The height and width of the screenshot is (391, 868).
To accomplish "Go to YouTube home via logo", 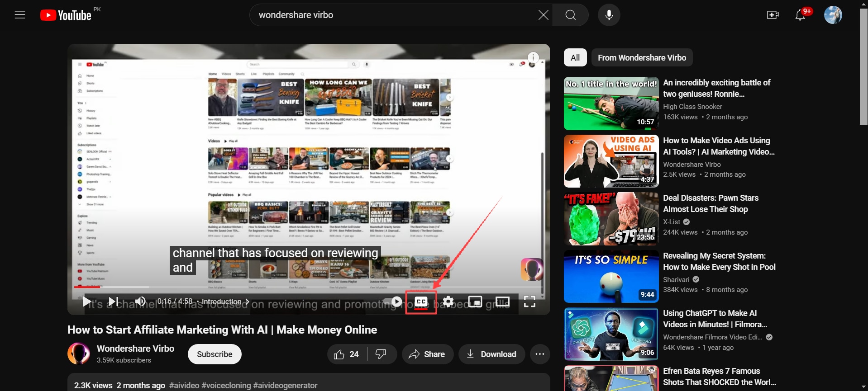I will [x=66, y=15].
